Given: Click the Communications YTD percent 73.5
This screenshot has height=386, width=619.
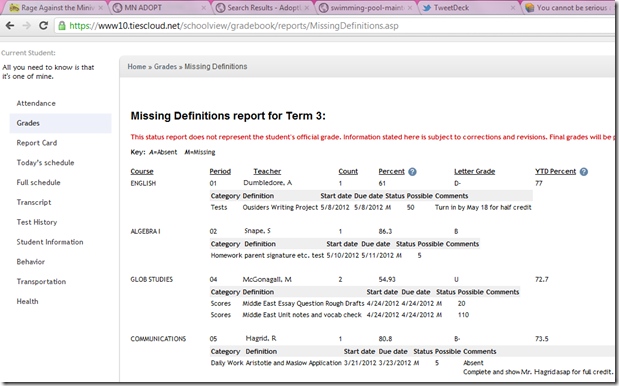Looking at the screenshot, I should (542, 339).
